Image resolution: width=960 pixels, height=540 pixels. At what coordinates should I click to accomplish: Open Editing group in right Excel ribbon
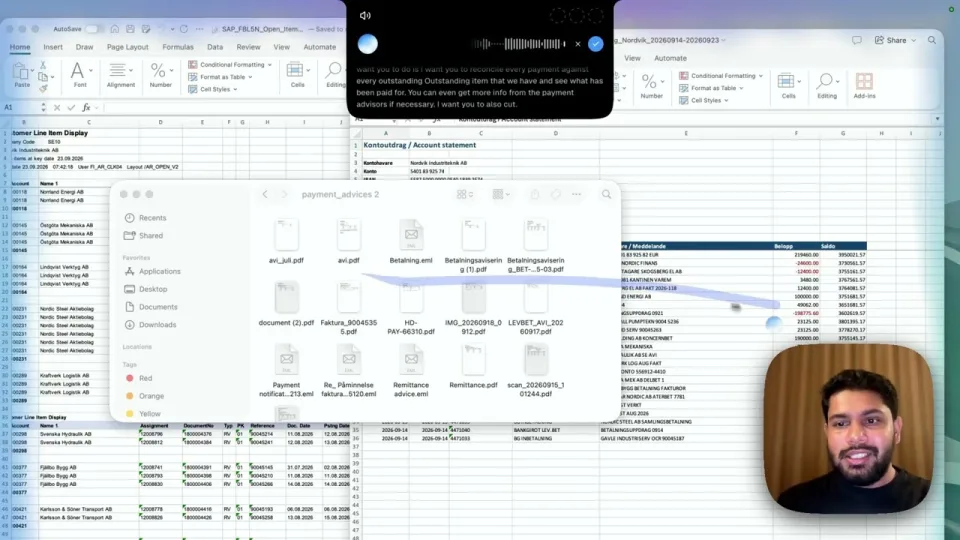(x=827, y=86)
